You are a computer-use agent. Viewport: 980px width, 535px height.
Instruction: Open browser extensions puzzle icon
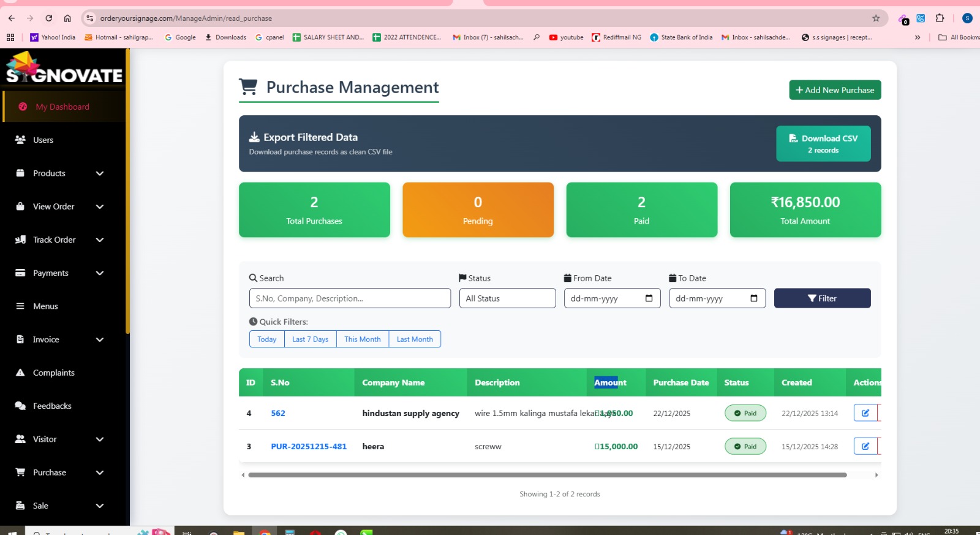point(940,18)
